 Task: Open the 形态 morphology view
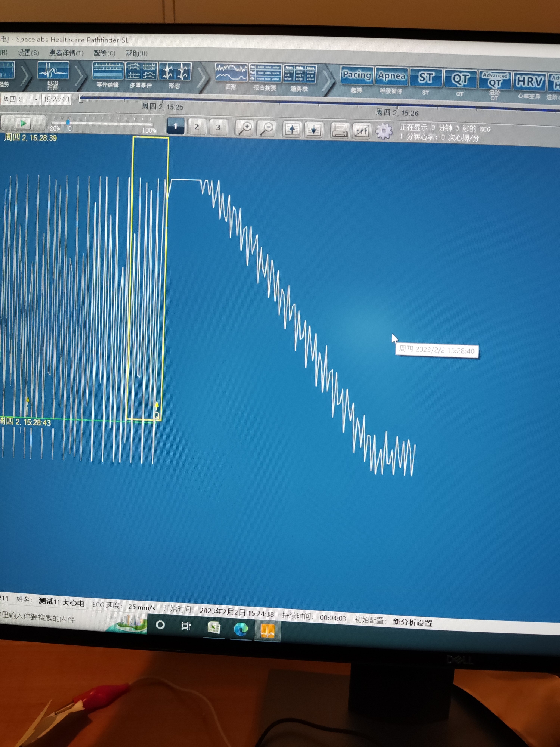[175, 76]
